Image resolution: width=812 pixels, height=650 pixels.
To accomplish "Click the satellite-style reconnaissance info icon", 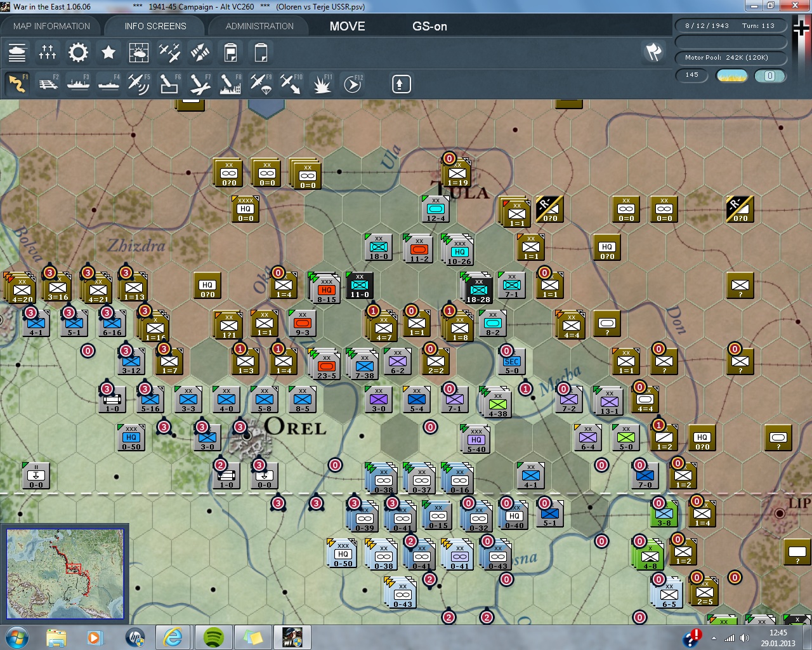I will tap(200, 52).
